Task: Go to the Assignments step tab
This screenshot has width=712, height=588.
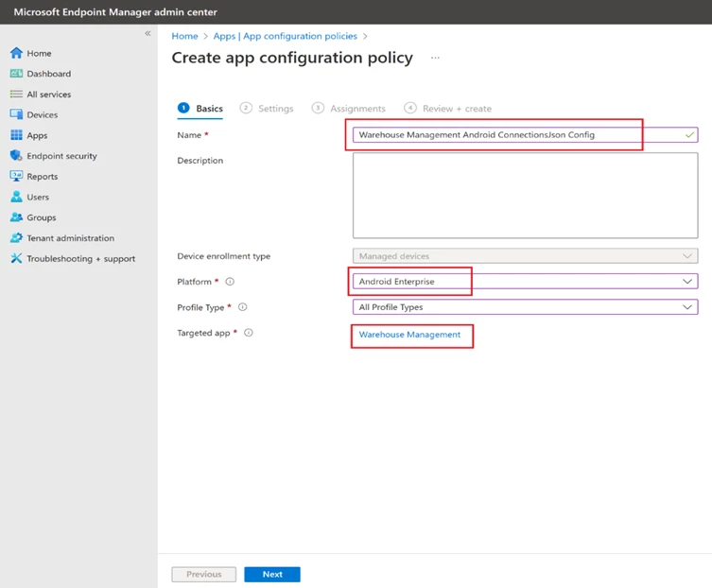Action: 349,109
